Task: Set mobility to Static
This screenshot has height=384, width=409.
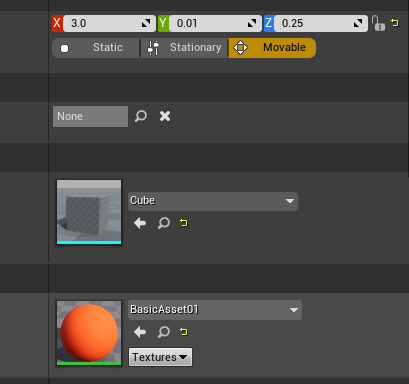Action: point(96,48)
